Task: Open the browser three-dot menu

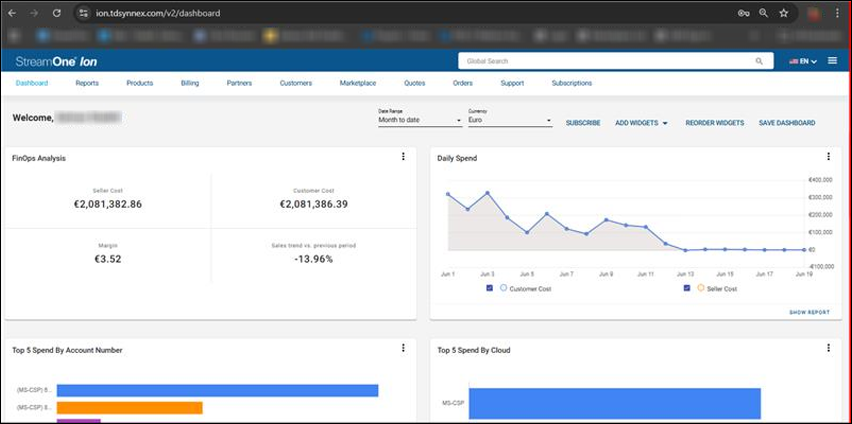Action: click(x=837, y=13)
